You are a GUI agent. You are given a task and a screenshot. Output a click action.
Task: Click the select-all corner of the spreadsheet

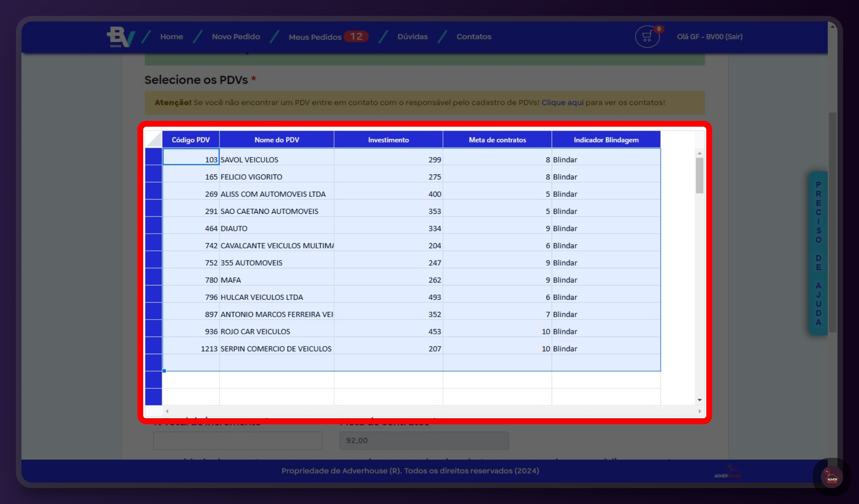coord(154,140)
